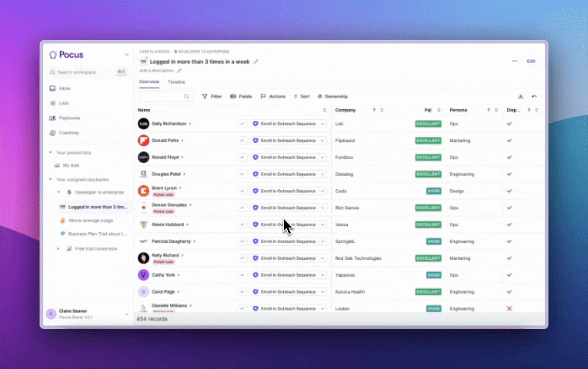The height and width of the screenshot is (369, 588).
Task: Switch to the Timeline tab
Action: pos(176,81)
